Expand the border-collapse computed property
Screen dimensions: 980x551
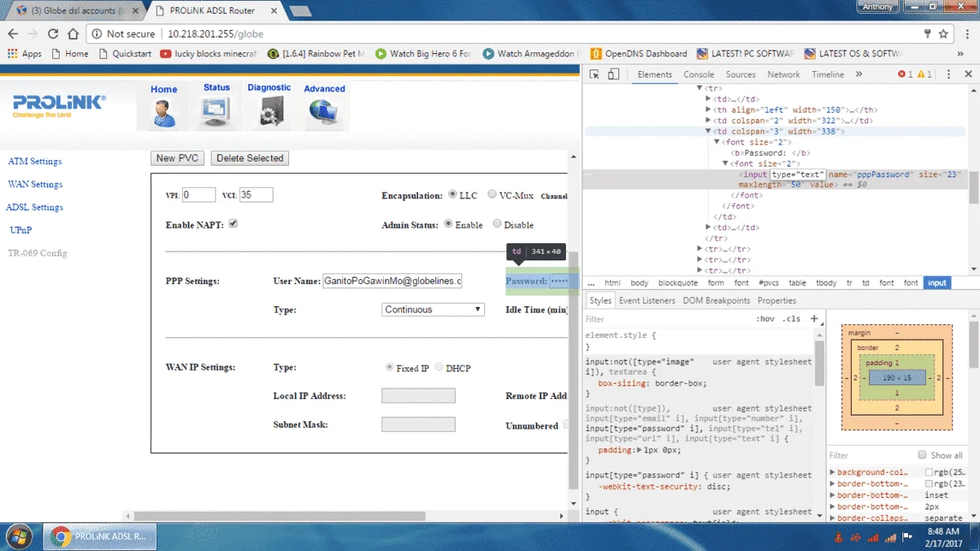[833, 518]
